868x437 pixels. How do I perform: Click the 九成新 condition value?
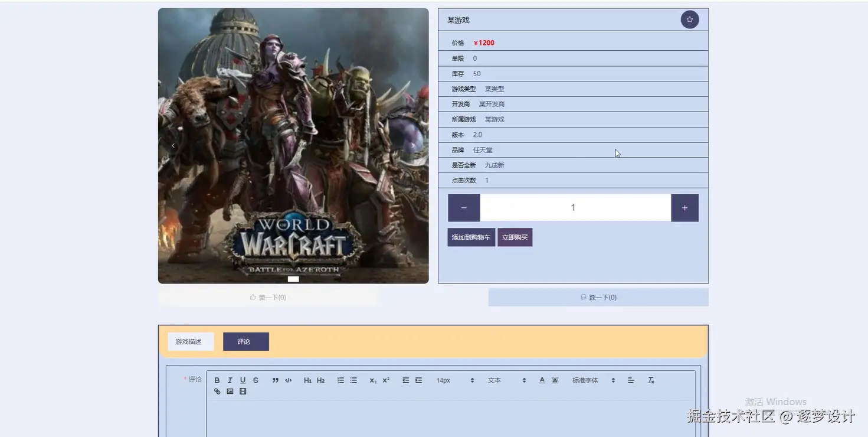[494, 165]
